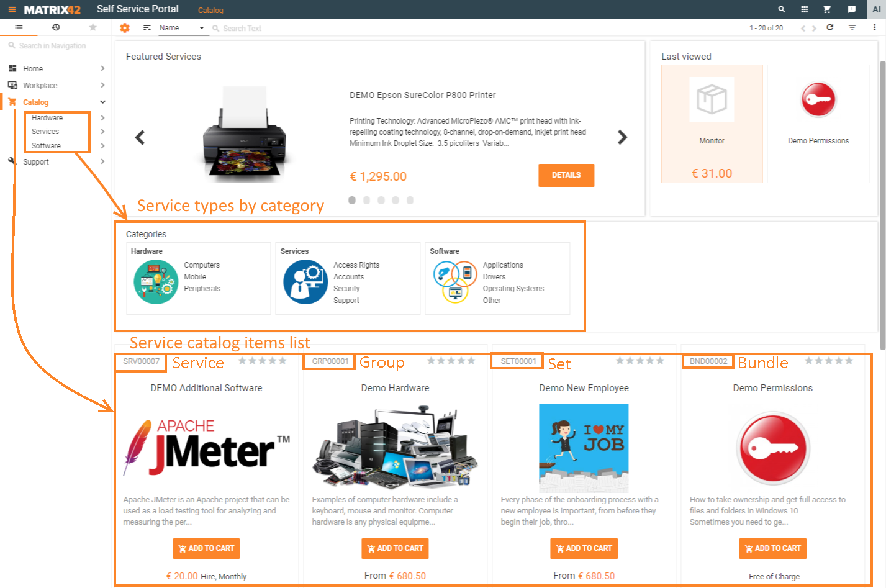The height and width of the screenshot is (588, 886).
Task: Open the apps grid icon
Action: point(804,9)
